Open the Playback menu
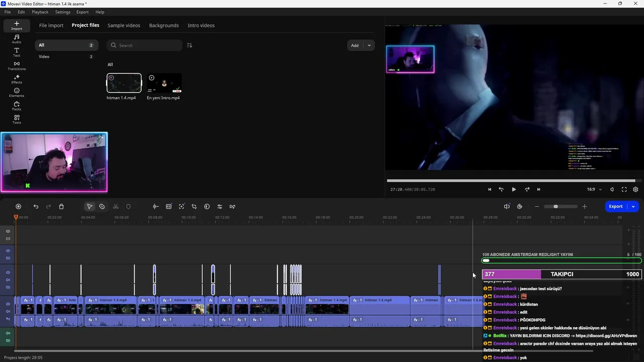The width and height of the screenshot is (644, 362). pyautogui.click(x=40, y=12)
